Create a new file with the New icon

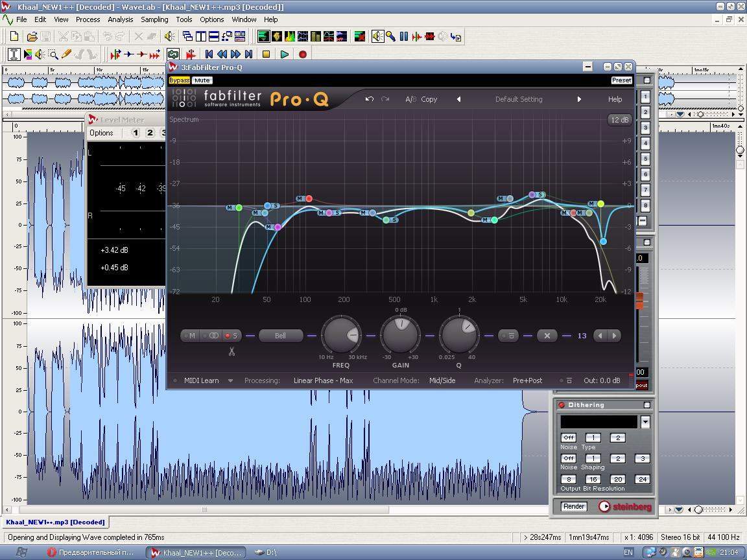click(x=14, y=37)
